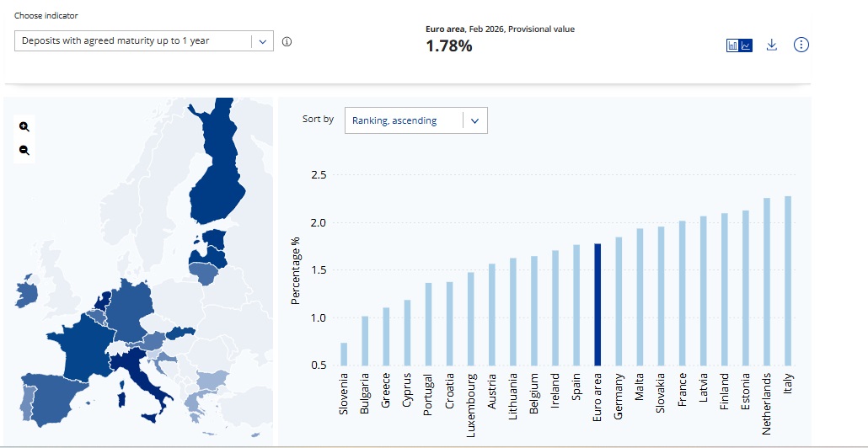868x448 pixels.
Task: Switch to bar chart view
Action: pyautogui.click(x=732, y=45)
